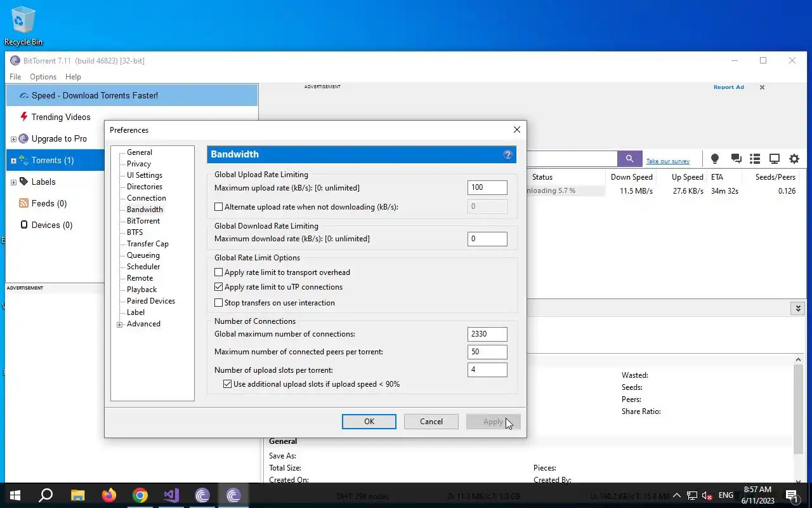Sort by Seeds/Peers column header

[x=775, y=177]
